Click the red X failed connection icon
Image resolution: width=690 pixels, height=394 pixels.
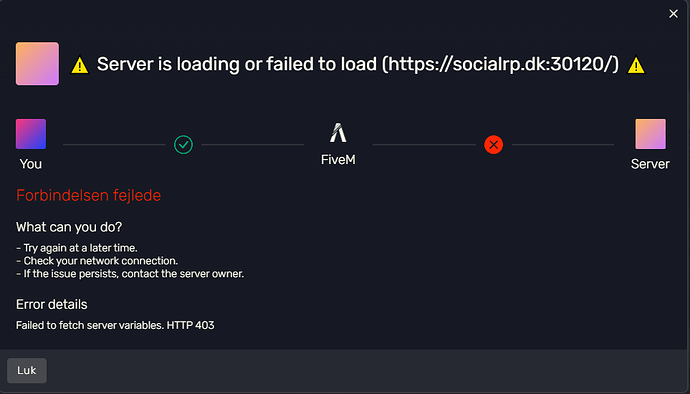493,144
